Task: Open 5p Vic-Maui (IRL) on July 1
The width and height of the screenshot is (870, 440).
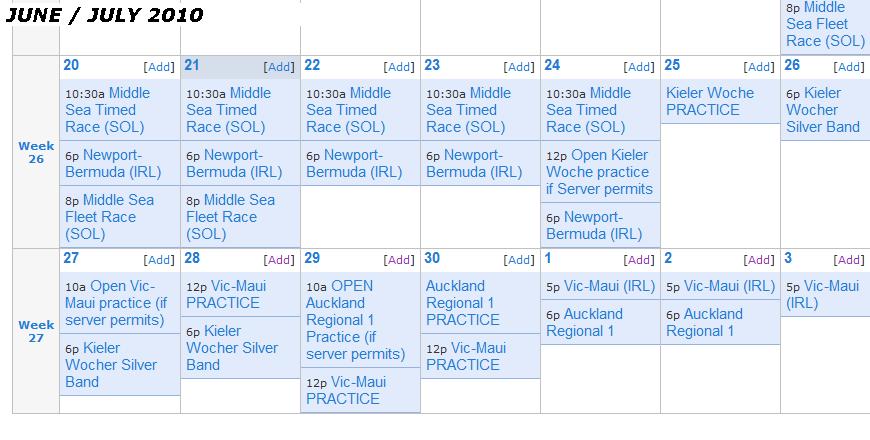Action: 600,286
